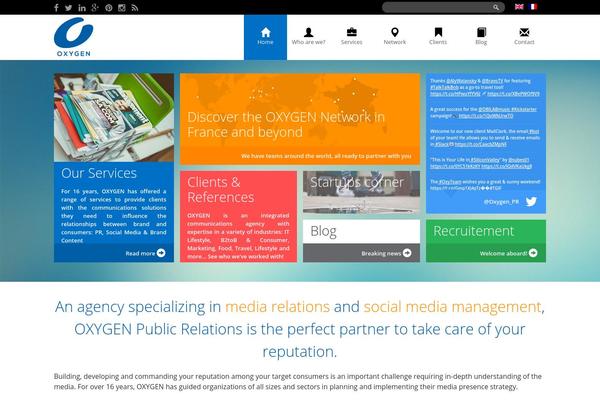
Task: Switch language with the French flag
Action: pyautogui.click(x=533, y=7)
